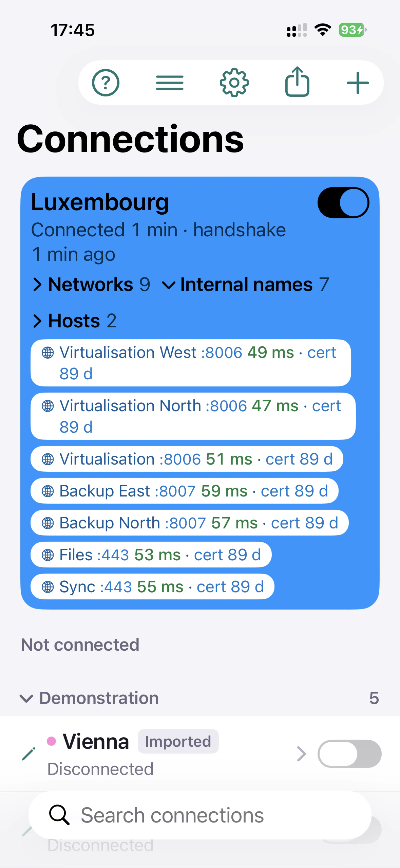Tap globe icon of Sync :443

[47, 587]
